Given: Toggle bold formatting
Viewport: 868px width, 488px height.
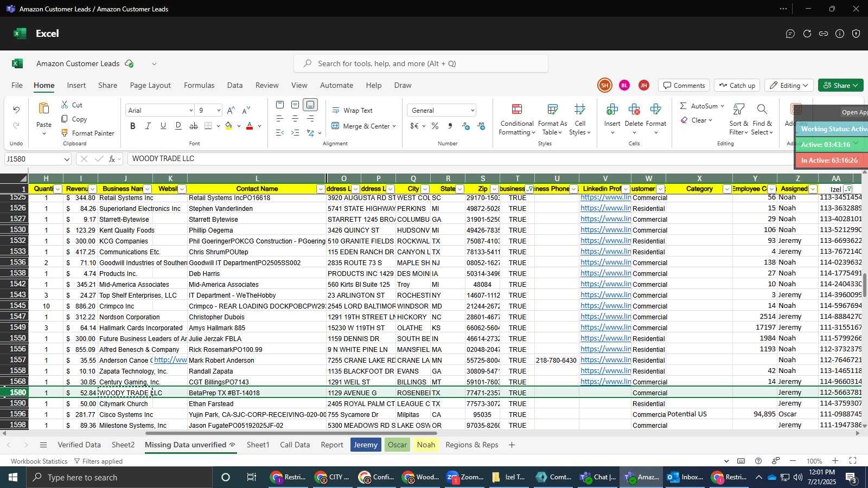Looking at the screenshot, I should click(133, 126).
